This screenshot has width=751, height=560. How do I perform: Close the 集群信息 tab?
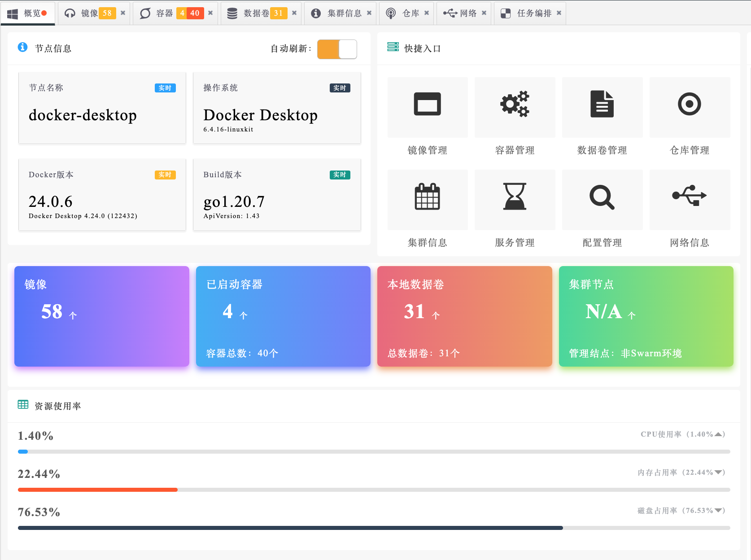point(369,13)
